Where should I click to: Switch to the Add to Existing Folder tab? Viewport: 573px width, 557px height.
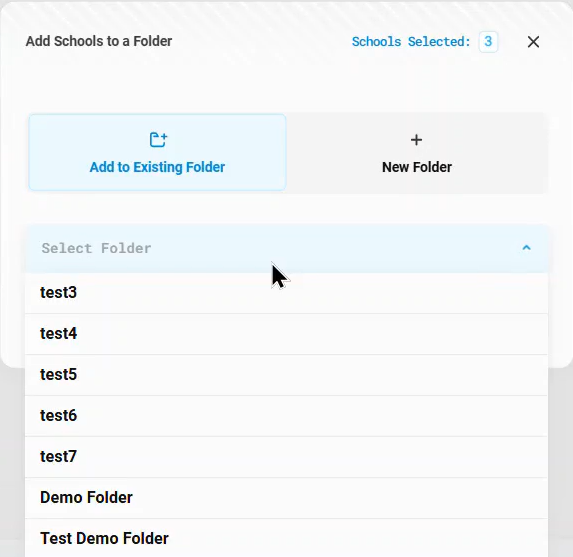[x=158, y=152]
